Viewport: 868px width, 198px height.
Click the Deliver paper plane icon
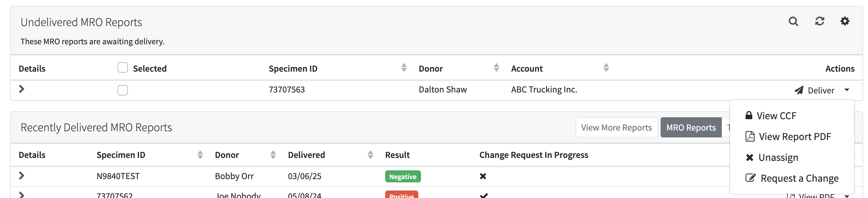tap(799, 90)
